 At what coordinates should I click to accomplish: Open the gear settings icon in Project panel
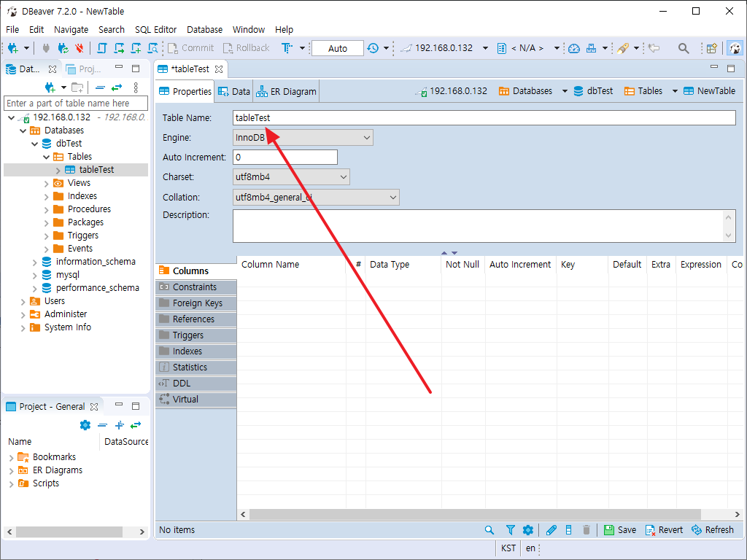(85, 425)
